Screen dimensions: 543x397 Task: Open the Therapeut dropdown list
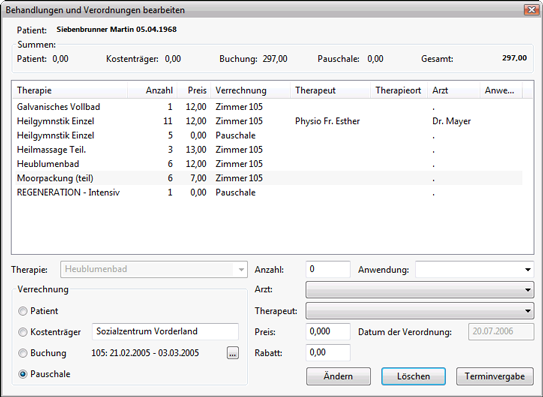pyautogui.click(x=419, y=311)
